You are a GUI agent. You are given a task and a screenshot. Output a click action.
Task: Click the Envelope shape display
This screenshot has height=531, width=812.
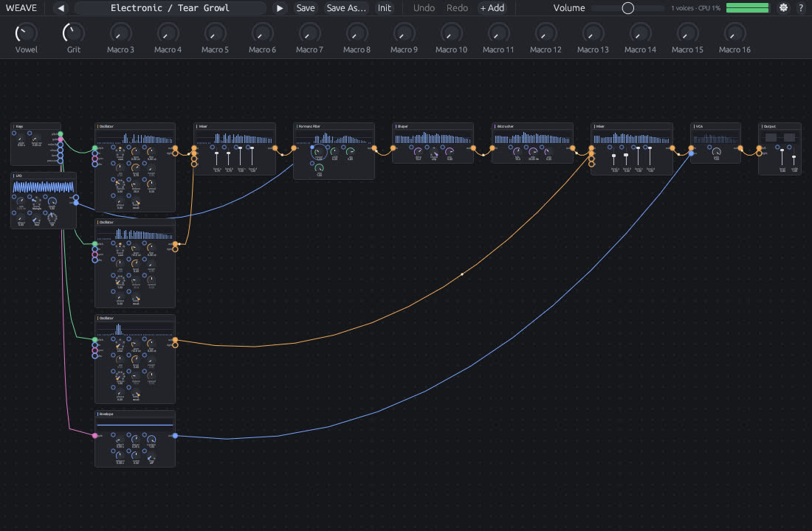(134, 426)
